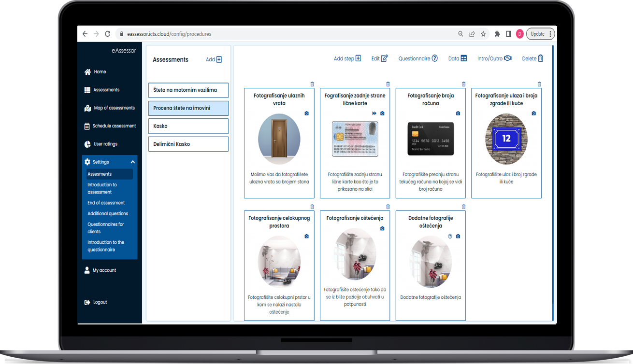Open the Edit pencil tool
The height and width of the screenshot is (364, 633).
(384, 58)
